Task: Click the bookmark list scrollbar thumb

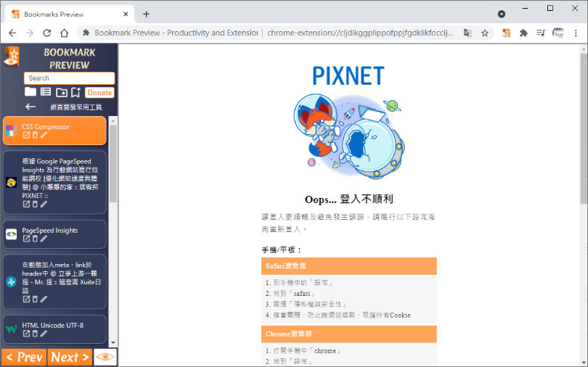Action: (113, 163)
